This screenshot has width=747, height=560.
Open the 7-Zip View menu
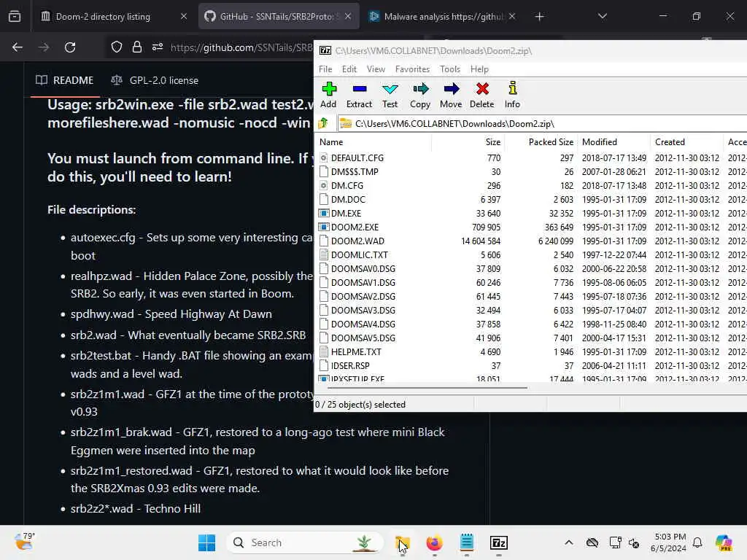click(376, 69)
